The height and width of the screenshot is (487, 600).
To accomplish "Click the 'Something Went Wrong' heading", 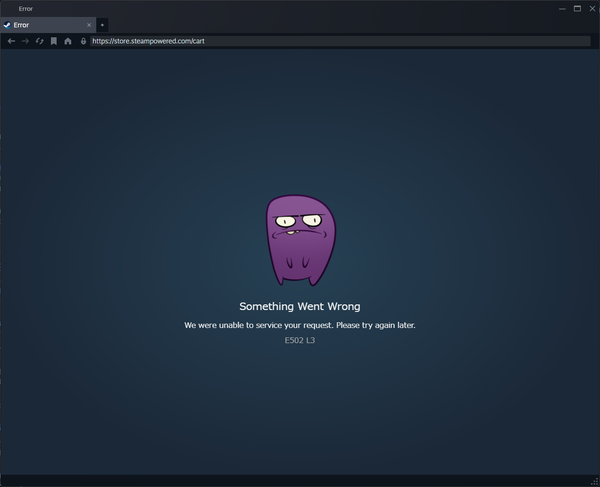I will pos(300,306).
